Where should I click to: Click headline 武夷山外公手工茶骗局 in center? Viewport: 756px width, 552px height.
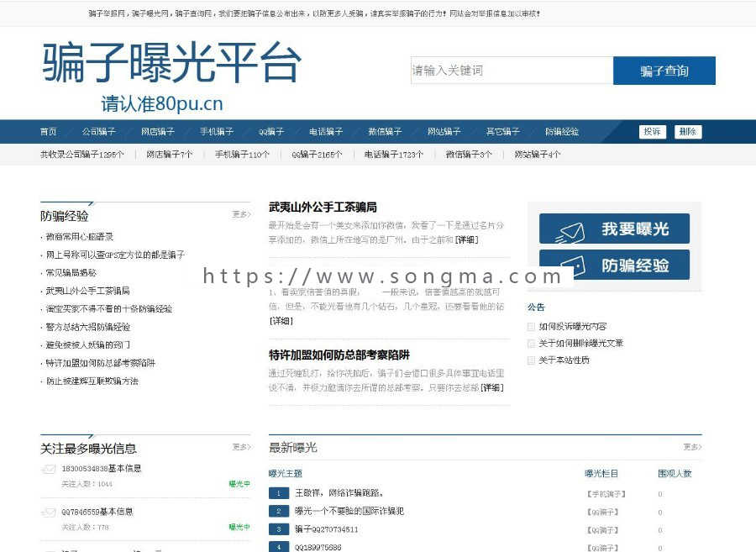tap(323, 208)
